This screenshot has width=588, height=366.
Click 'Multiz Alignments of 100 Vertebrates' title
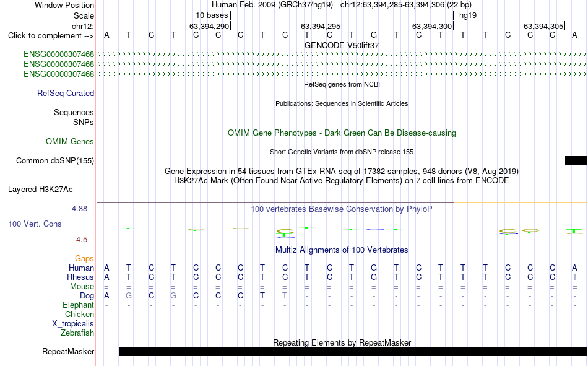(342, 250)
